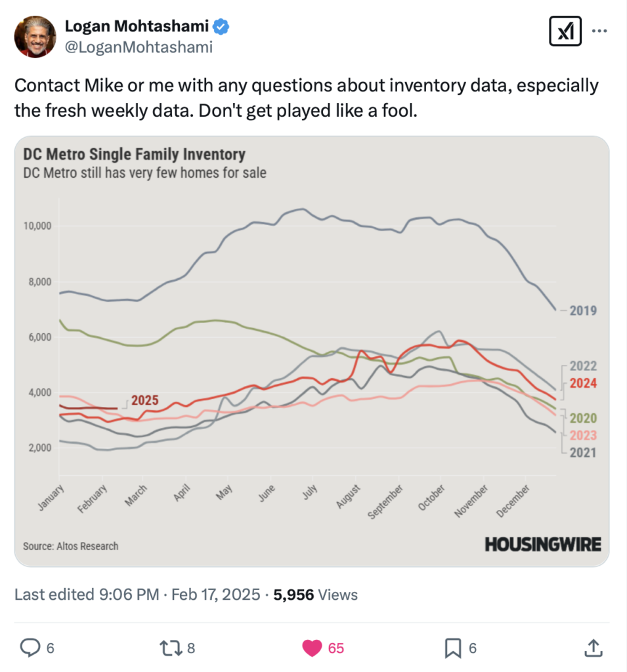Open the DC Metro inventory chart image

pyautogui.click(x=312, y=352)
